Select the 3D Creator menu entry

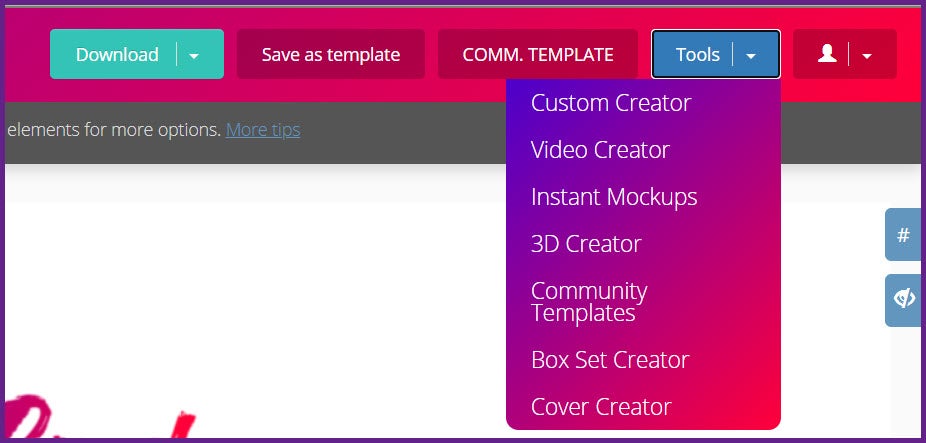click(586, 243)
